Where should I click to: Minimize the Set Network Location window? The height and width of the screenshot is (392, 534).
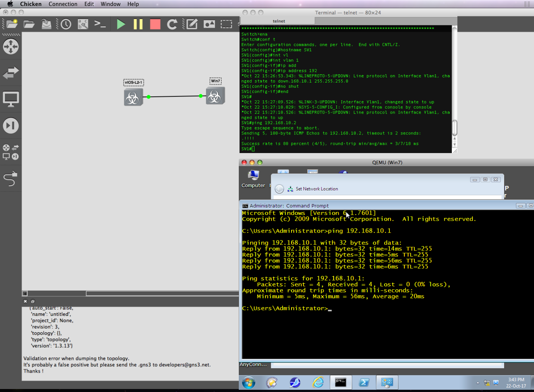coord(475,180)
